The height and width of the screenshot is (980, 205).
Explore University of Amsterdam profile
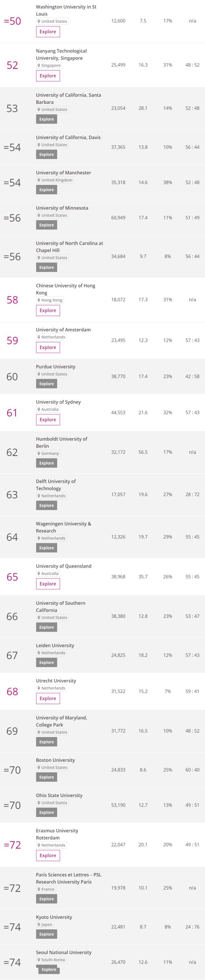[x=48, y=347]
